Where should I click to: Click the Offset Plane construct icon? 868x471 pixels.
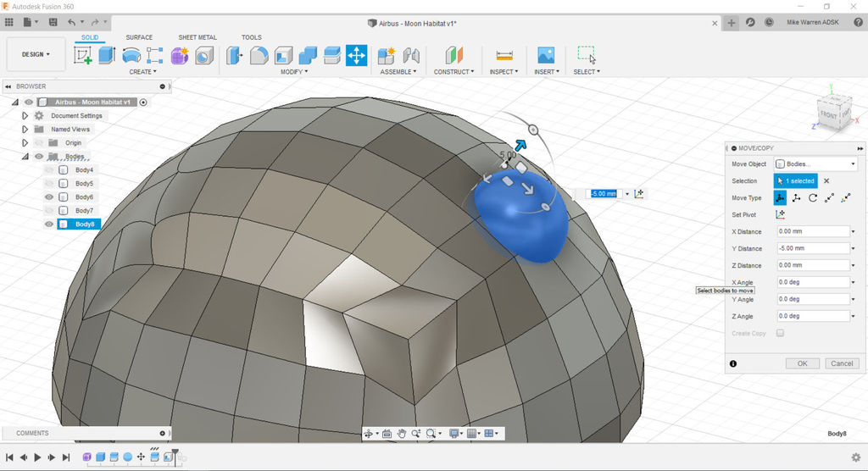click(453, 55)
